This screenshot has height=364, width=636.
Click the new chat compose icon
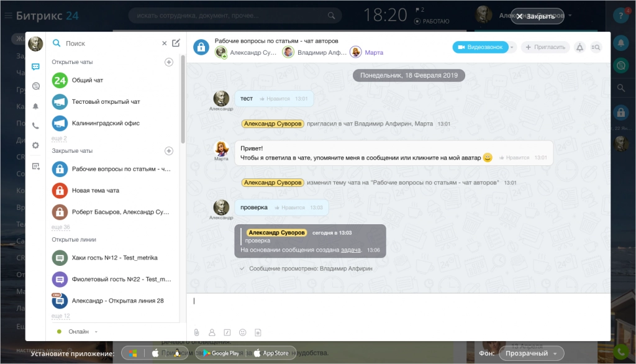point(176,43)
